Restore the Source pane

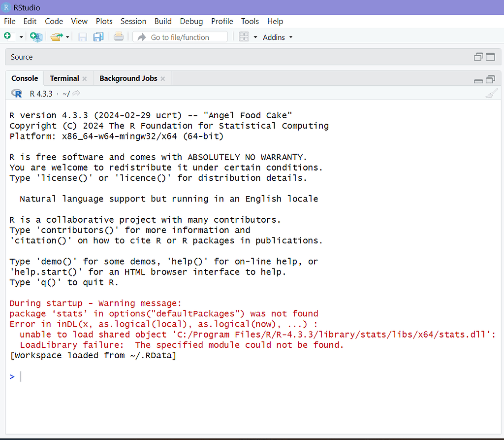click(478, 57)
